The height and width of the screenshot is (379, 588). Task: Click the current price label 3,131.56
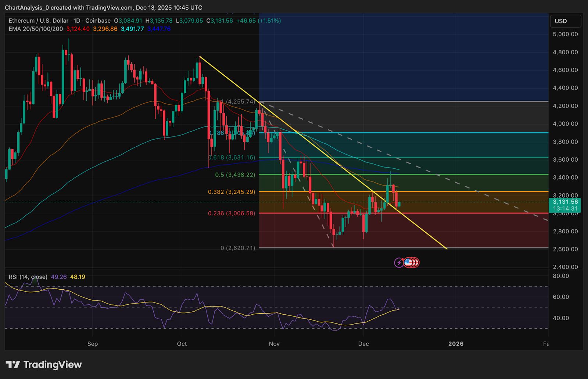pos(566,202)
